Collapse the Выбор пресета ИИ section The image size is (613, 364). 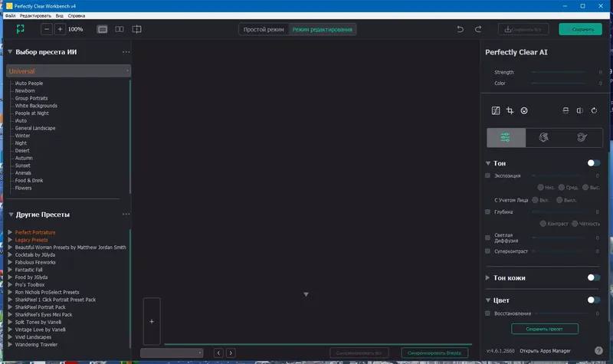pyautogui.click(x=10, y=52)
